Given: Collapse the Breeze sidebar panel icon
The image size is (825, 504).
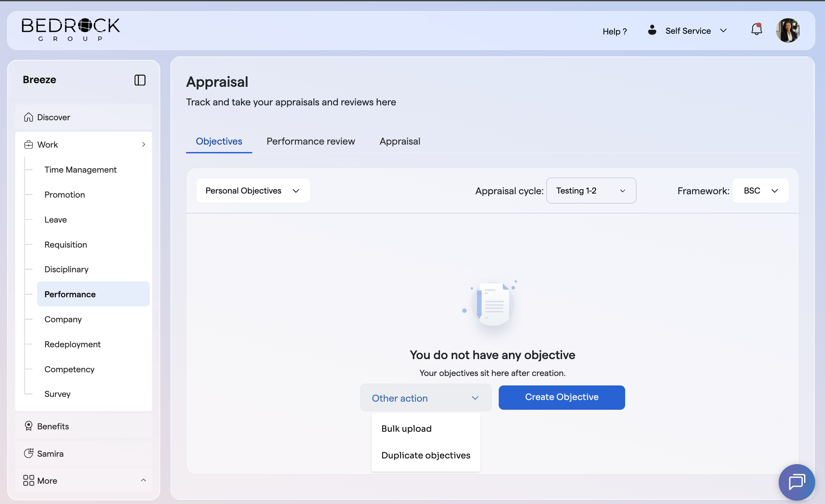Looking at the screenshot, I should (140, 80).
